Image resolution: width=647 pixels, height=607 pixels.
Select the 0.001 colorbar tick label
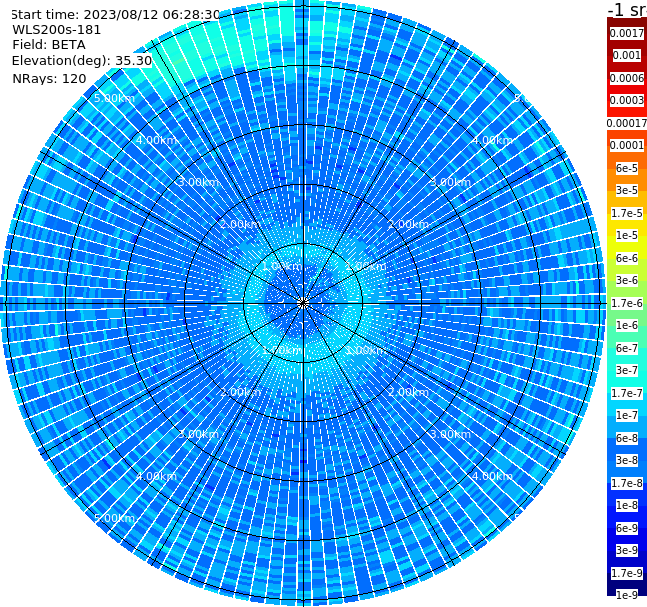coord(627,55)
